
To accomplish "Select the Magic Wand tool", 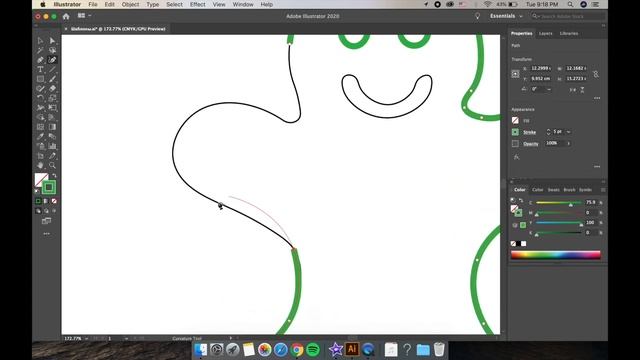I will coord(40,50).
